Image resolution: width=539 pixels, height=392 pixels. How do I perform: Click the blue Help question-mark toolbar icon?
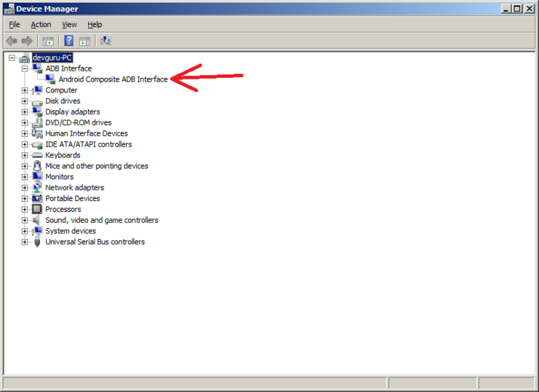tap(68, 41)
